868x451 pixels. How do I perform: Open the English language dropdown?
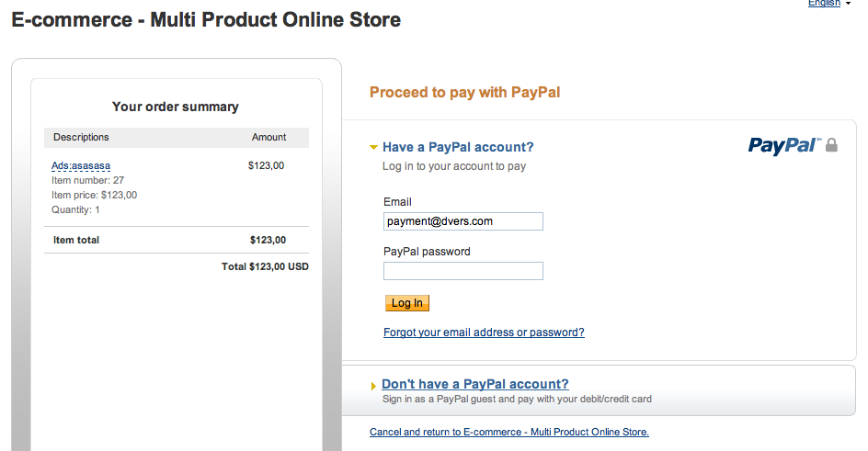coord(828,4)
